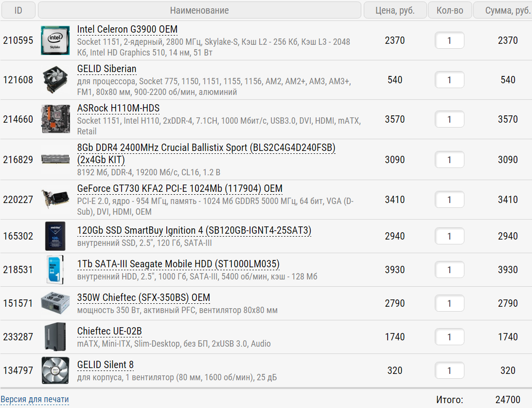
Task: Open the GELID Silent 8 product link
Action: click(105, 365)
